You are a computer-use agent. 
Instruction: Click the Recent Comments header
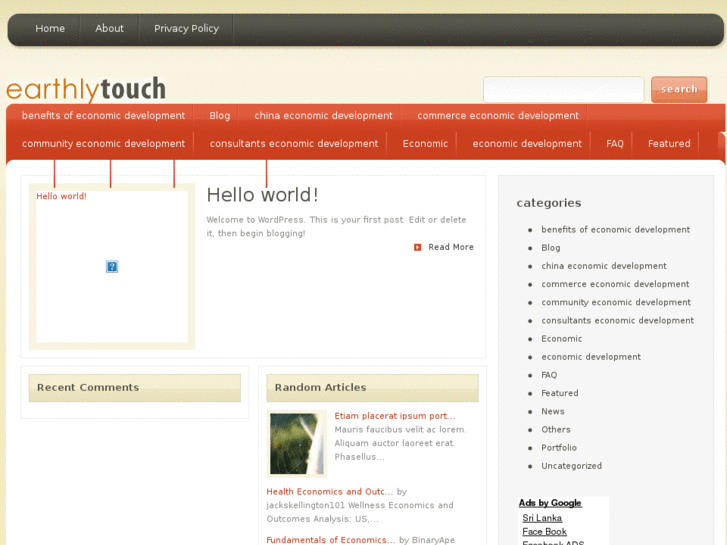(x=134, y=388)
